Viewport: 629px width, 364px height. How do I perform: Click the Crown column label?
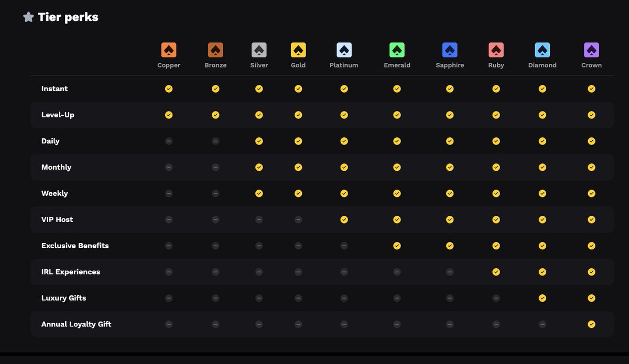click(x=591, y=65)
